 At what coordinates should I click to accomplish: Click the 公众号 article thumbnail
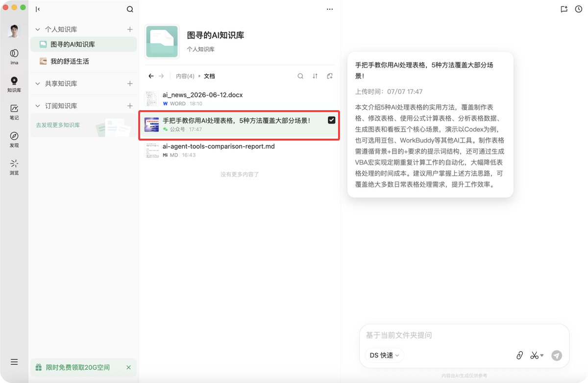[x=151, y=124]
